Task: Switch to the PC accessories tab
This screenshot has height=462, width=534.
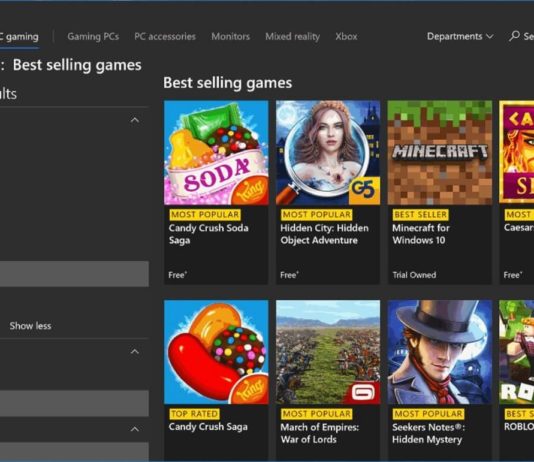Action: [x=165, y=36]
